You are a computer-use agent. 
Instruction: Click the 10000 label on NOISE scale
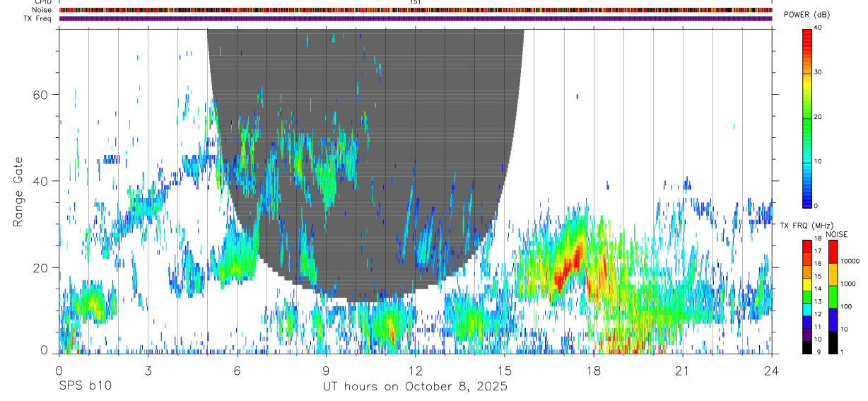(850, 262)
